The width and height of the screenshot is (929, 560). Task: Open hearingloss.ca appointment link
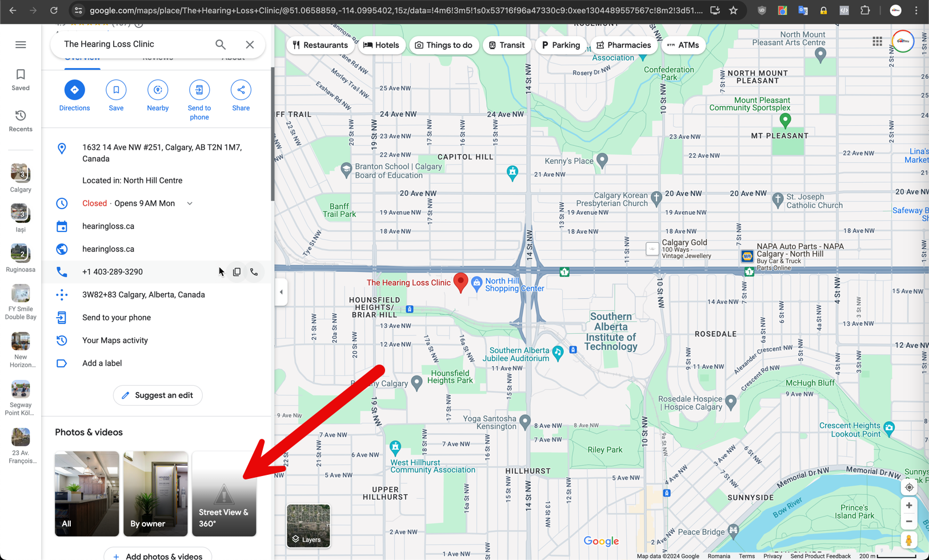157,226
